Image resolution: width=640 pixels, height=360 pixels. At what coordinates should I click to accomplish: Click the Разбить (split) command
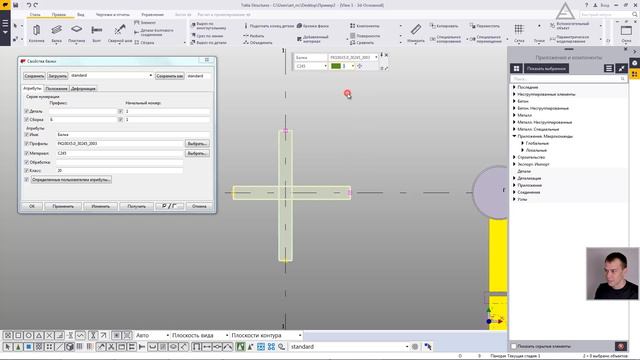(x=254, y=36)
